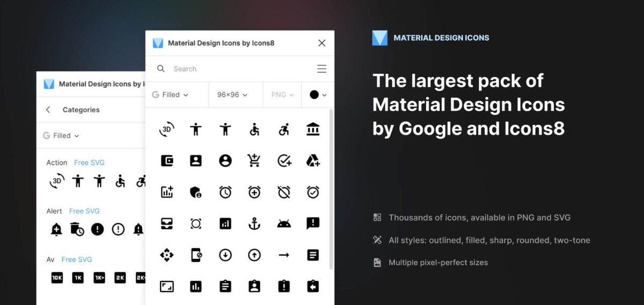Click the front panel's vertical scrollbar
The width and height of the screenshot is (644, 305).
click(x=331, y=190)
